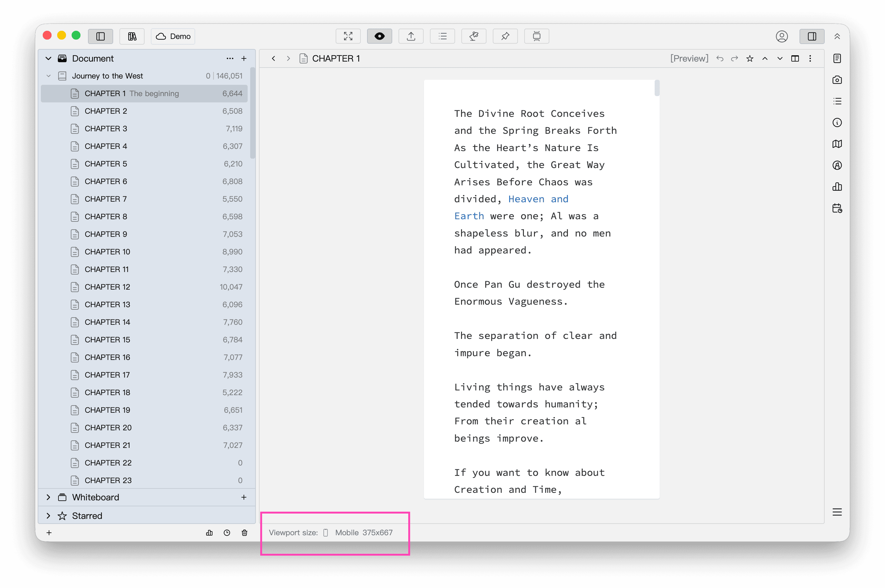Image resolution: width=885 pixels, height=588 pixels.
Task: Open the user account icon
Action: pyautogui.click(x=782, y=36)
